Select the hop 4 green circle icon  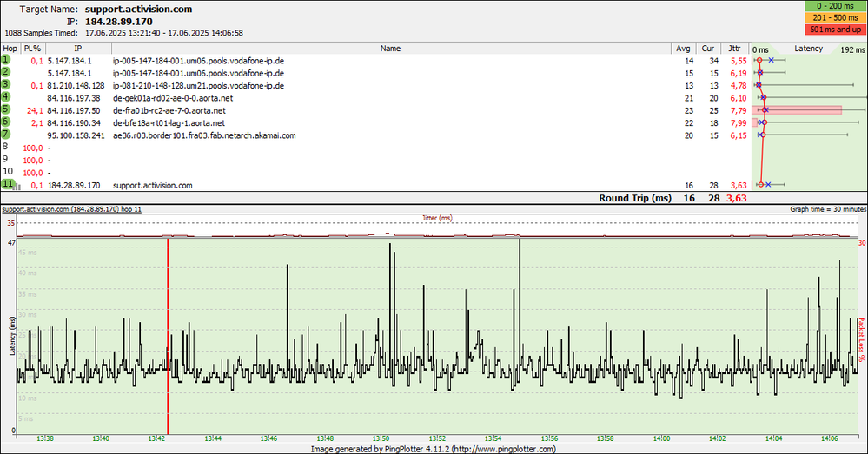click(6, 98)
